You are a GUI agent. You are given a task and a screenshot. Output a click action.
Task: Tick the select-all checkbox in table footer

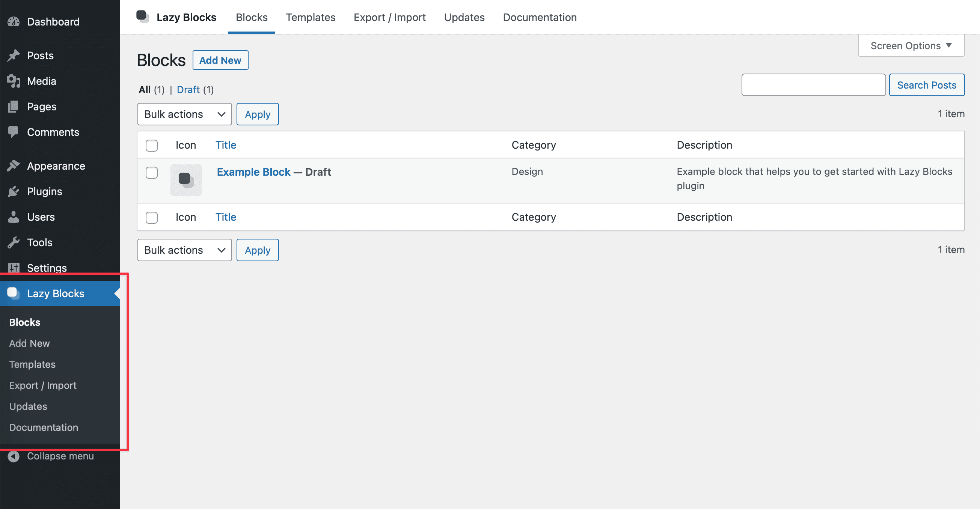151,217
